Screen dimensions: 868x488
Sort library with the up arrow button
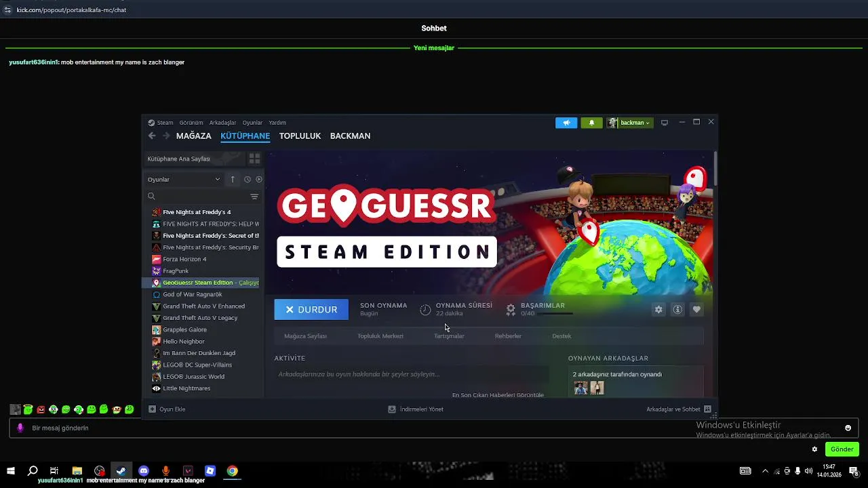click(x=233, y=179)
